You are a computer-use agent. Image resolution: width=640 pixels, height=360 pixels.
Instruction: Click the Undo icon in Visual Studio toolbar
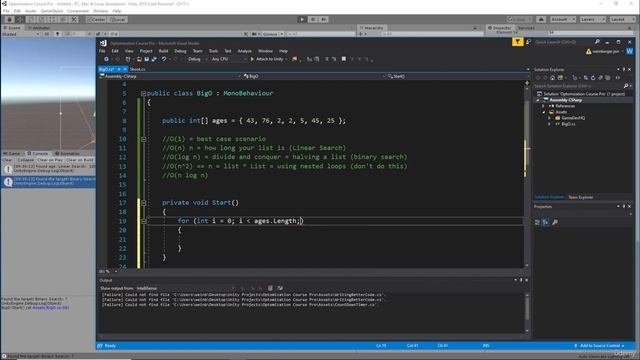click(164, 59)
